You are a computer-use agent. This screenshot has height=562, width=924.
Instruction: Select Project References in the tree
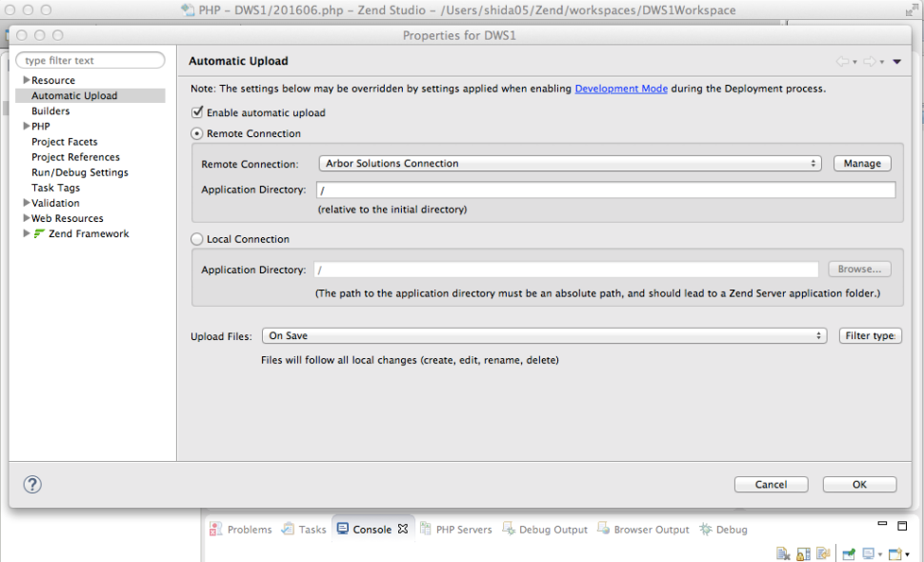pyautogui.click(x=75, y=157)
